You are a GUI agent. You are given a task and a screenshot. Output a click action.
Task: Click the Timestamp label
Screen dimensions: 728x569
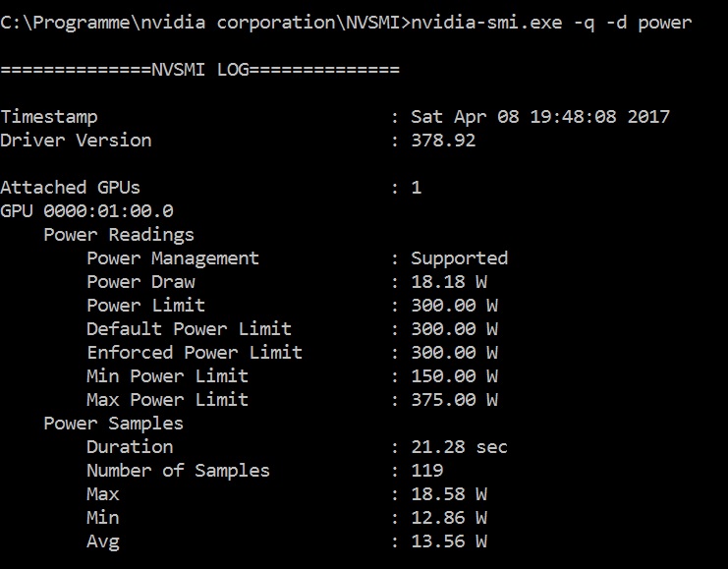pos(49,116)
